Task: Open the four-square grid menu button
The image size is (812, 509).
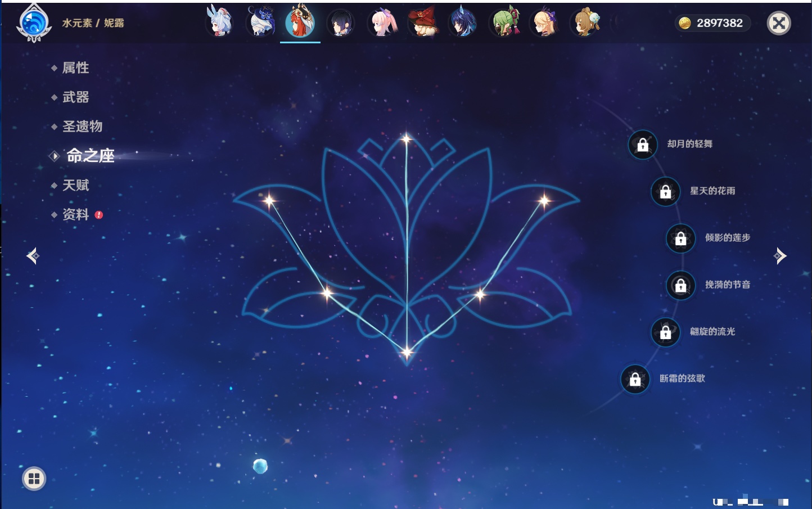Action: (34, 479)
